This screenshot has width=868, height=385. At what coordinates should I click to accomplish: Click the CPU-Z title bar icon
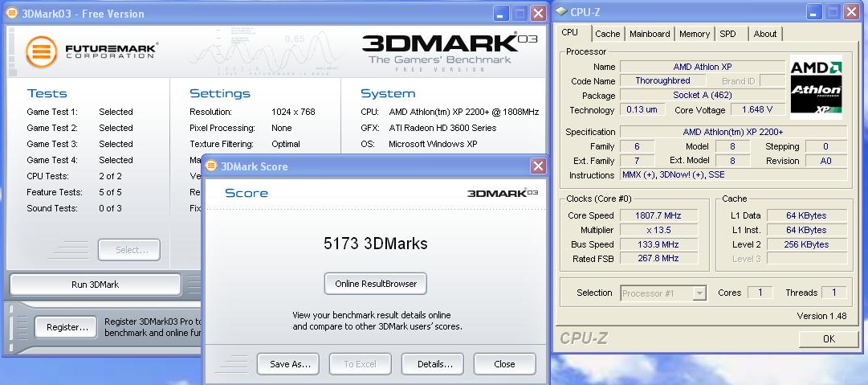pyautogui.click(x=561, y=11)
